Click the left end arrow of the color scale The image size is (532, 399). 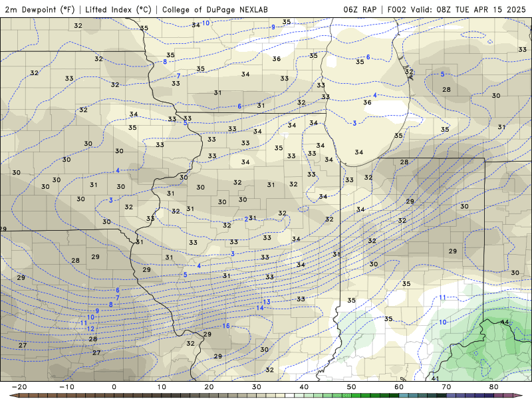tap(13, 396)
